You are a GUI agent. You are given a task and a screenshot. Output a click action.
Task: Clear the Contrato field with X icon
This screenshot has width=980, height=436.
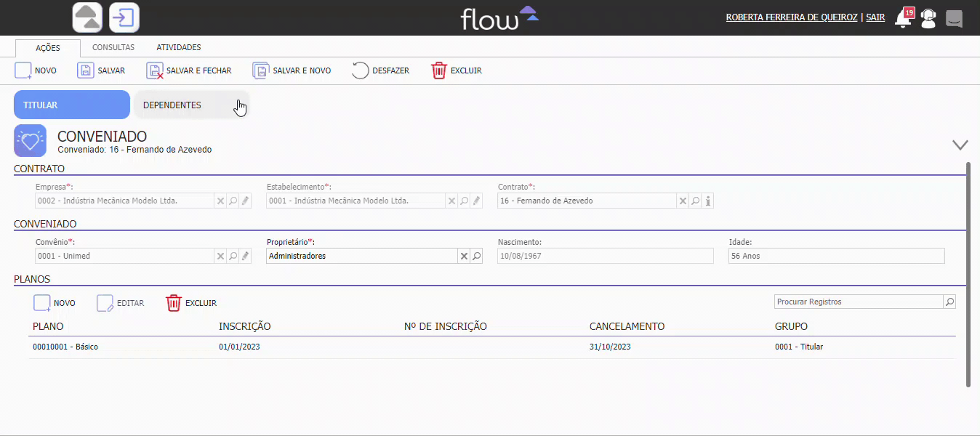tap(683, 201)
